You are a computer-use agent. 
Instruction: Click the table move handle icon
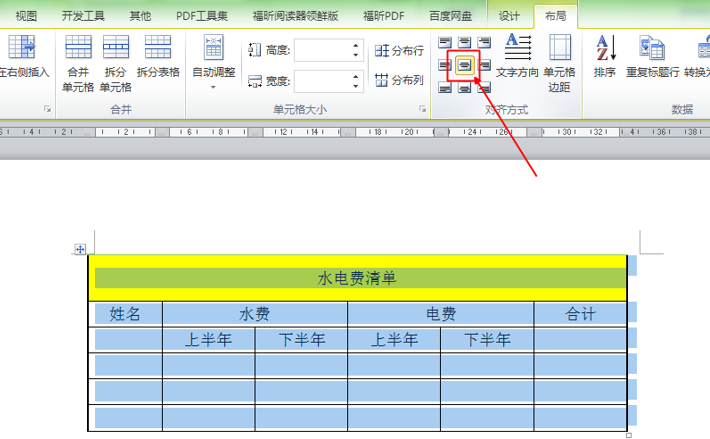point(80,249)
